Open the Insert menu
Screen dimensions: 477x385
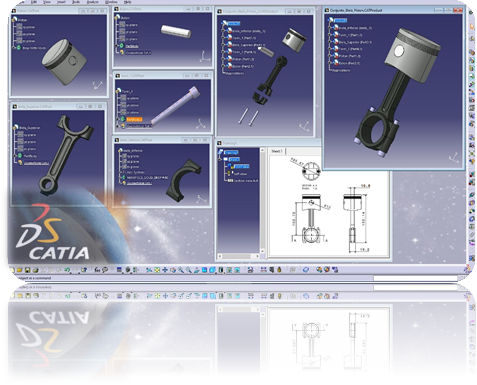pos(61,2)
